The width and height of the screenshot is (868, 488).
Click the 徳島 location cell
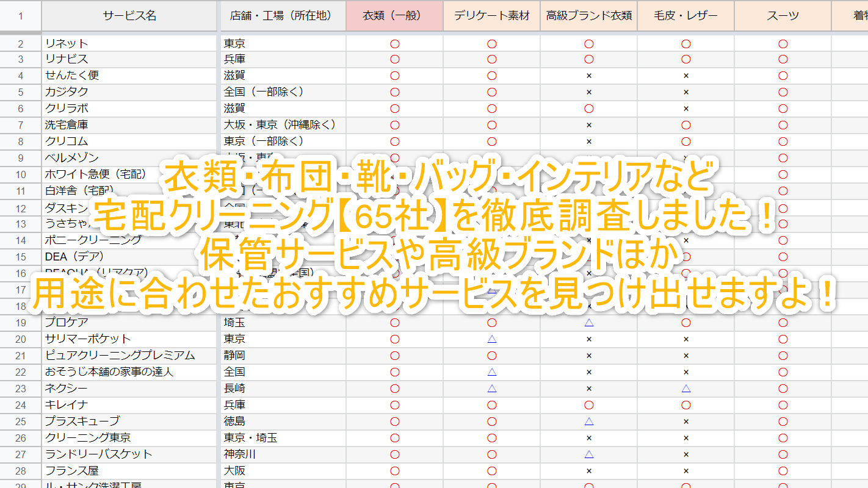[283, 422]
